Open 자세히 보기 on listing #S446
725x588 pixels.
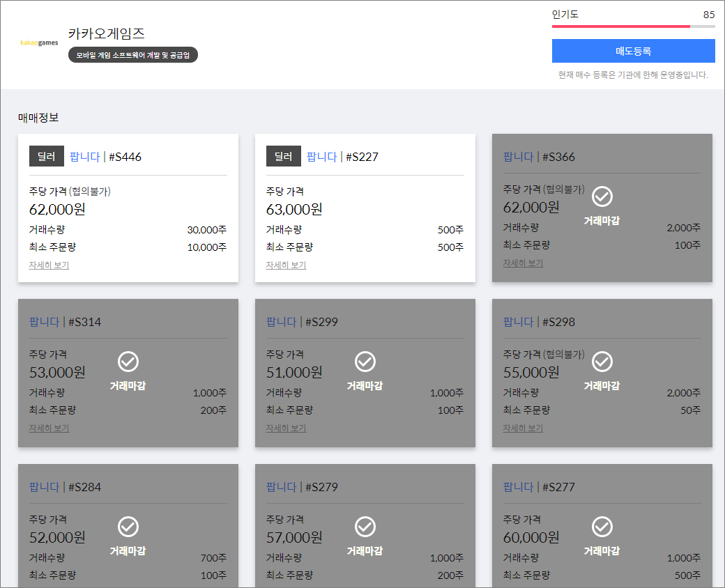[x=49, y=265]
